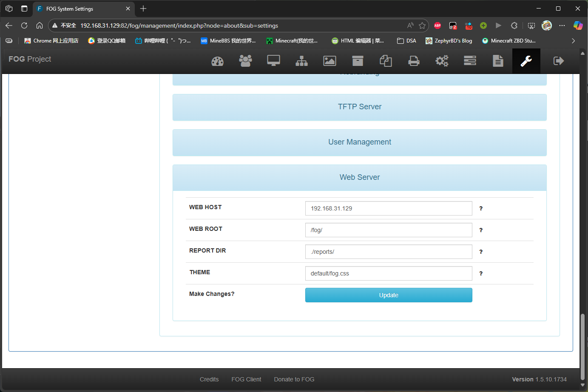Screen dimensions: 588x392
Task: Collapse the Web Server section
Action: coord(359,178)
